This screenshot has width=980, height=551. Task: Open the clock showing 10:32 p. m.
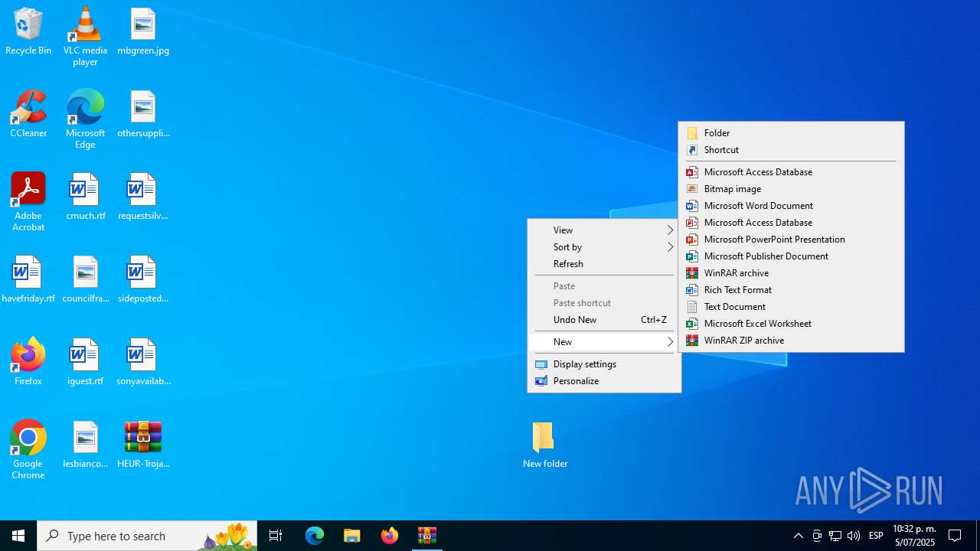[x=914, y=536]
